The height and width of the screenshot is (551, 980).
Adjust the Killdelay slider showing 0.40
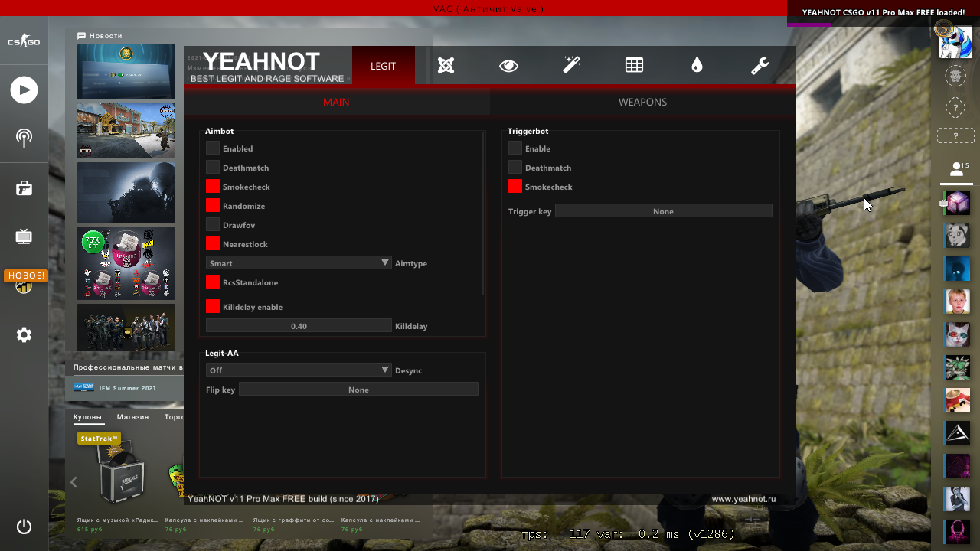pyautogui.click(x=299, y=326)
